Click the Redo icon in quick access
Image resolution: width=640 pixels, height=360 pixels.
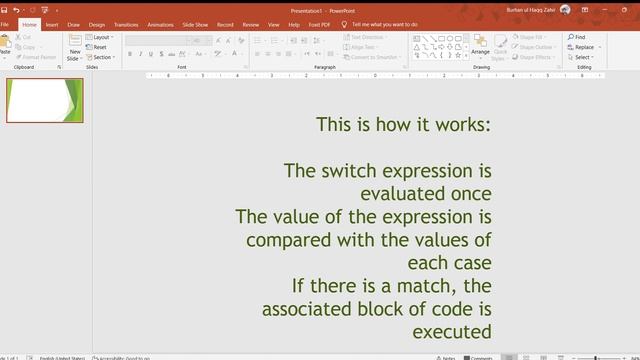click(32, 10)
